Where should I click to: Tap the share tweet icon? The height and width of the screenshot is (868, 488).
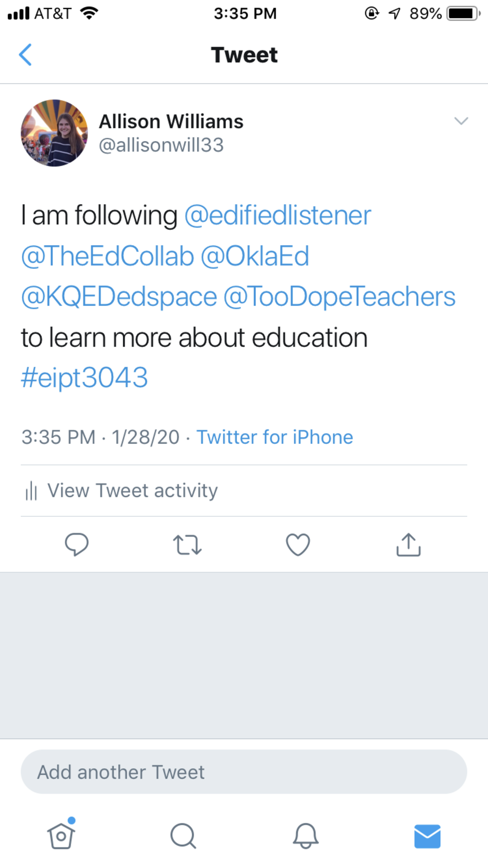408,545
